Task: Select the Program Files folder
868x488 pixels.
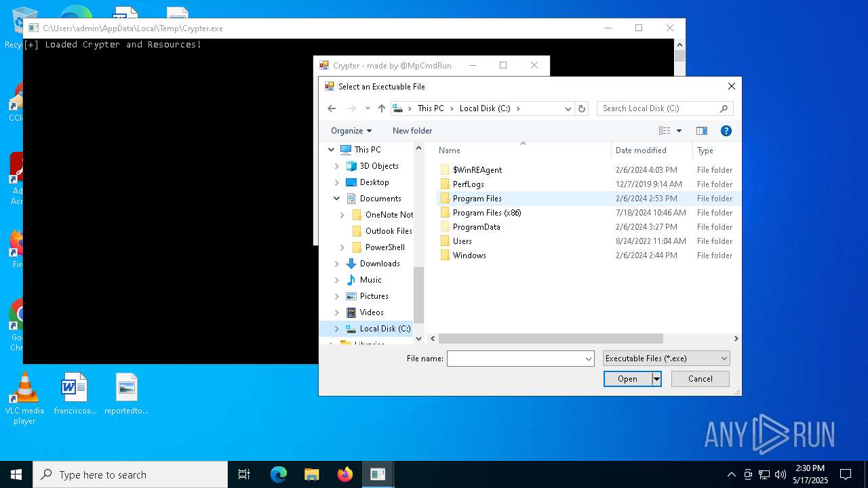Action: click(477, 199)
